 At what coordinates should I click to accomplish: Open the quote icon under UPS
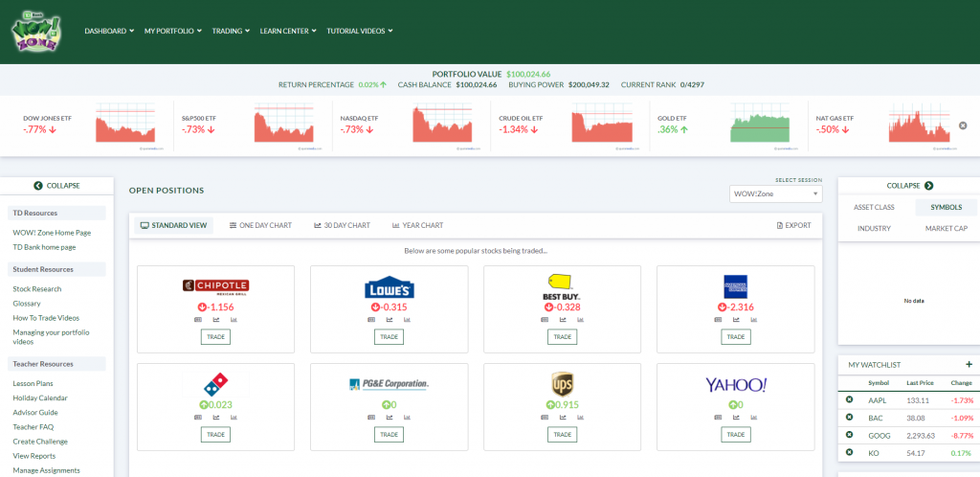coord(545,417)
